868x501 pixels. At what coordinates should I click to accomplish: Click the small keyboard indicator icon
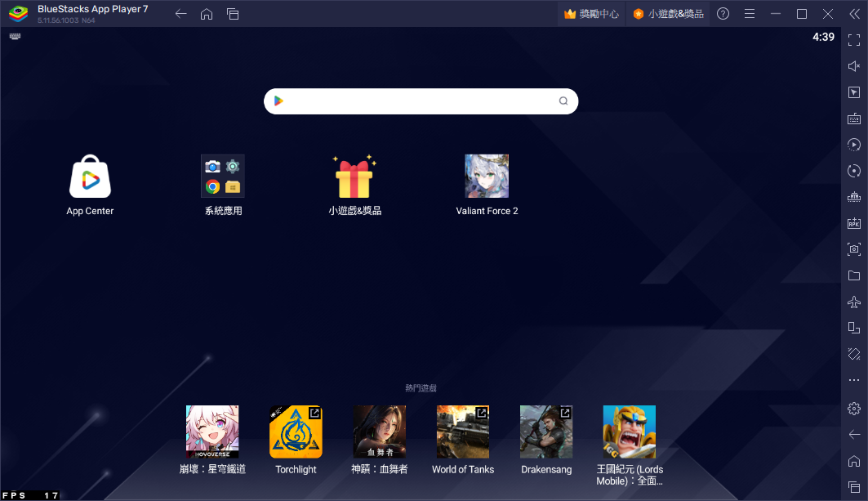15,37
